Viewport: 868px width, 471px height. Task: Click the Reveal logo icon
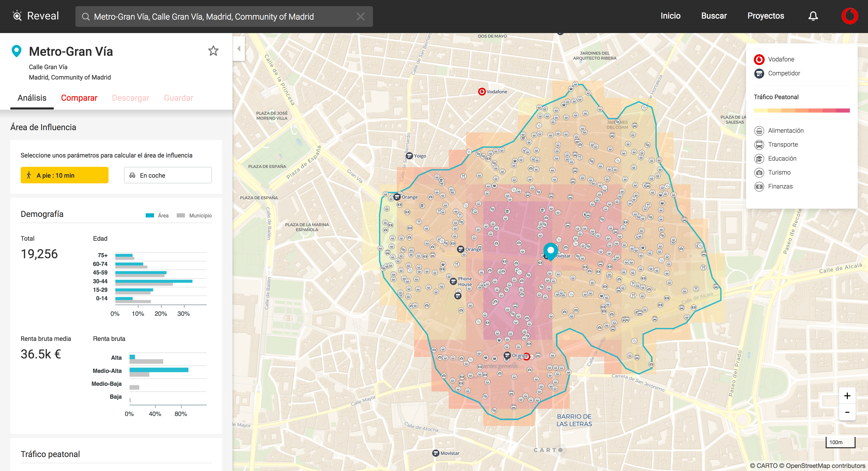[17, 16]
